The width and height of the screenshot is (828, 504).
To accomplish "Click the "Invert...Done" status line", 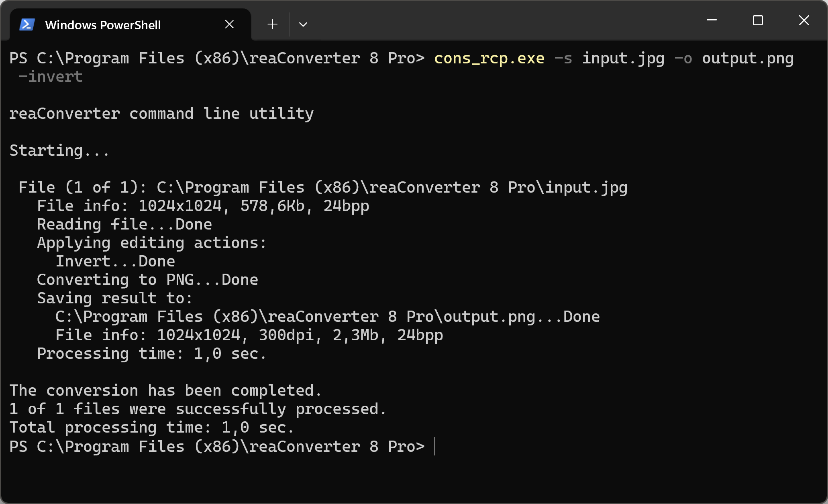I will click(x=115, y=261).
